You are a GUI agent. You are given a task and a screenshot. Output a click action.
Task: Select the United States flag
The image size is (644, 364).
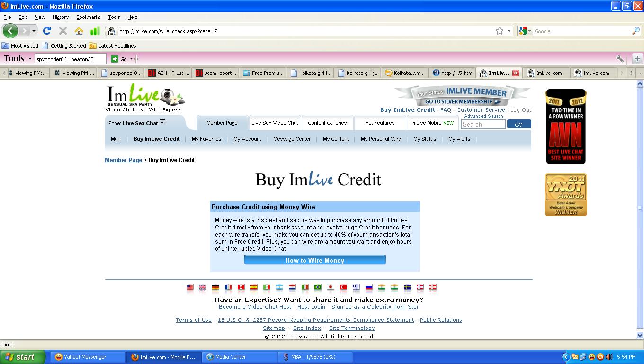(x=190, y=287)
